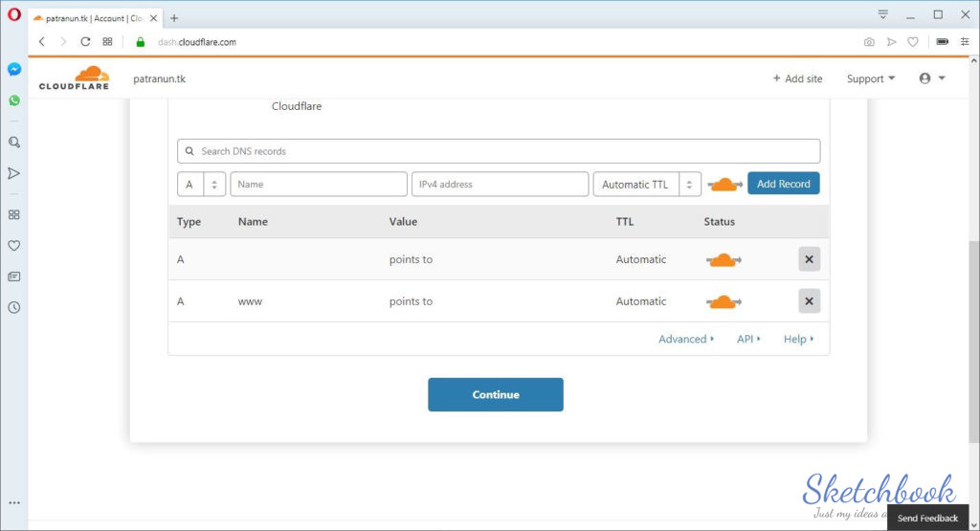The width and height of the screenshot is (980, 531).
Task: Open the sidebar search icon
Action: click(13, 143)
